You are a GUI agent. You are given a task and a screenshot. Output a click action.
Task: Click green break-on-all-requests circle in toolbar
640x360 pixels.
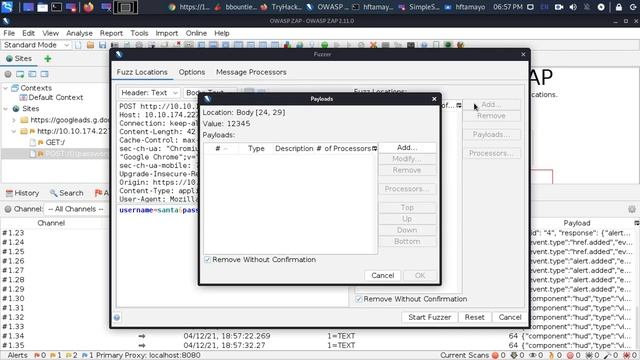point(324,45)
